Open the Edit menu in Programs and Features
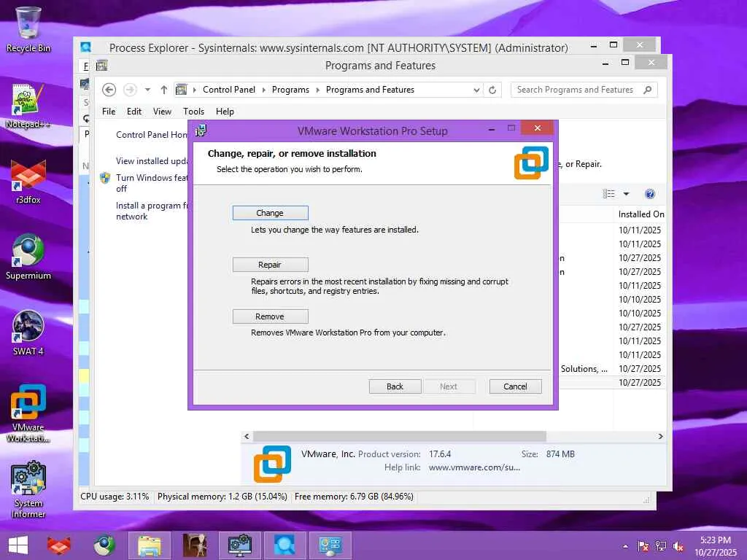The width and height of the screenshot is (747, 560). [x=134, y=112]
